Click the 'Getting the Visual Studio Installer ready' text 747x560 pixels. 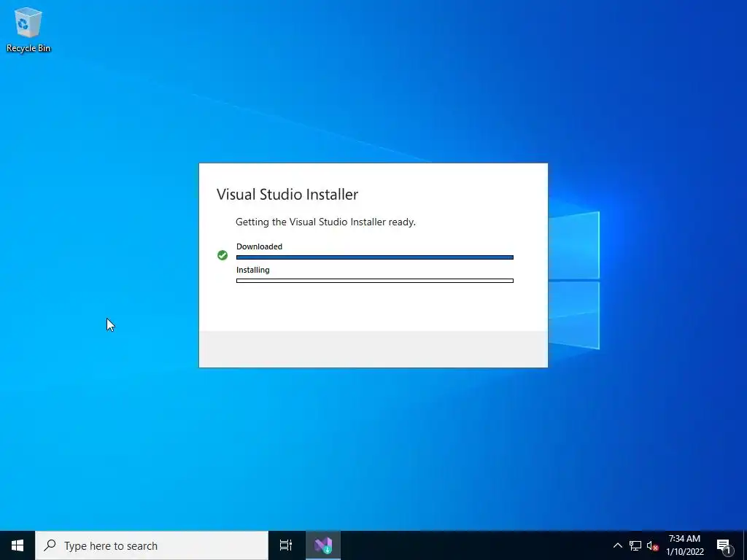(x=325, y=222)
